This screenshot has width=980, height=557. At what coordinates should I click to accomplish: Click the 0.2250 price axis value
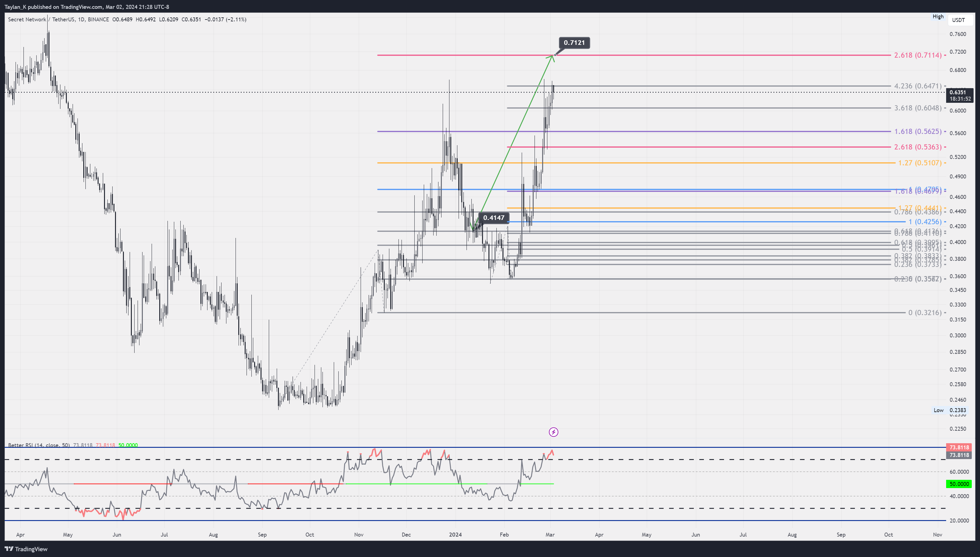pyautogui.click(x=958, y=429)
